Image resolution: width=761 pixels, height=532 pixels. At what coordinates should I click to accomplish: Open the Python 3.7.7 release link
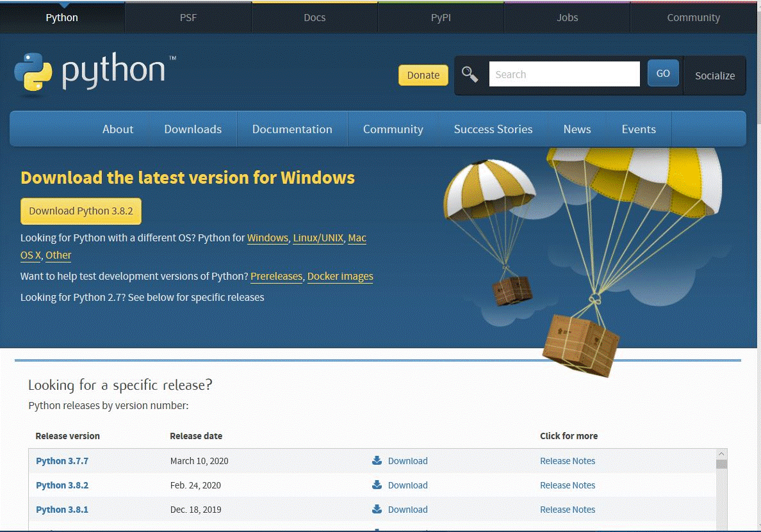[x=62, y=461]
